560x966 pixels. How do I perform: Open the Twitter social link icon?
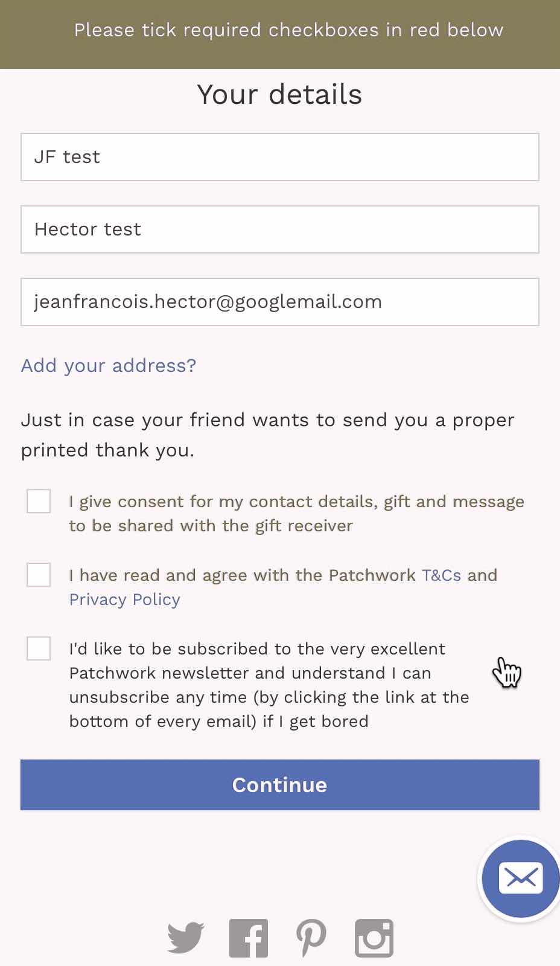[x=186, y=938]
